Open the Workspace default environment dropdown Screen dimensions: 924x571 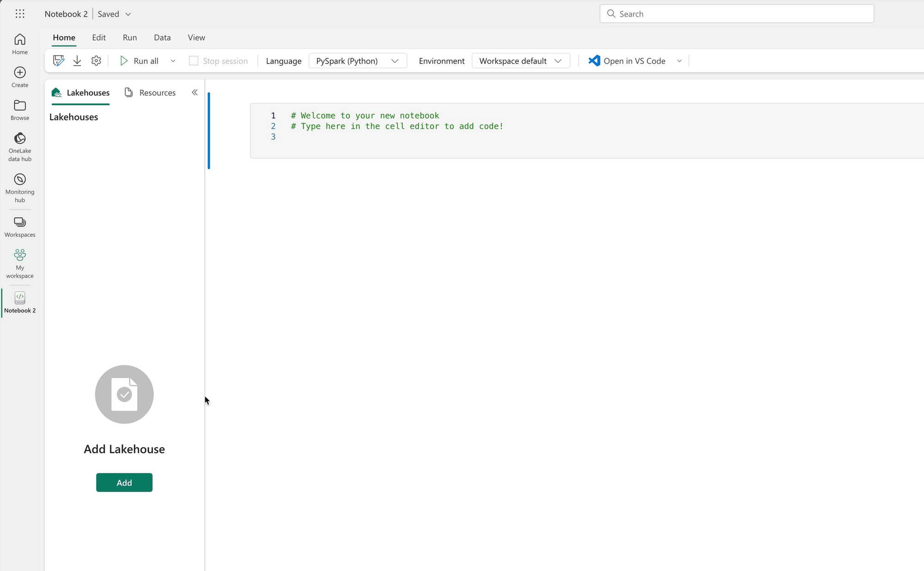coord(520,61)
